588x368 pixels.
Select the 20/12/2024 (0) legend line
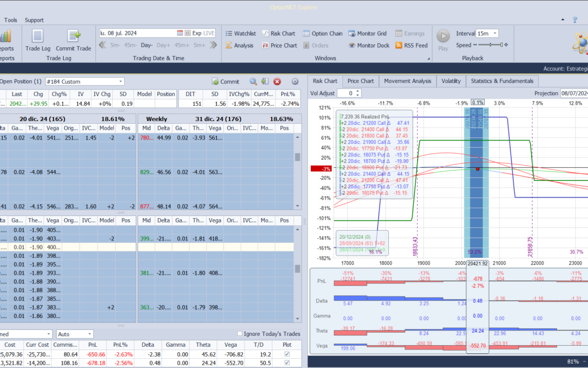(x=355, y=237)
